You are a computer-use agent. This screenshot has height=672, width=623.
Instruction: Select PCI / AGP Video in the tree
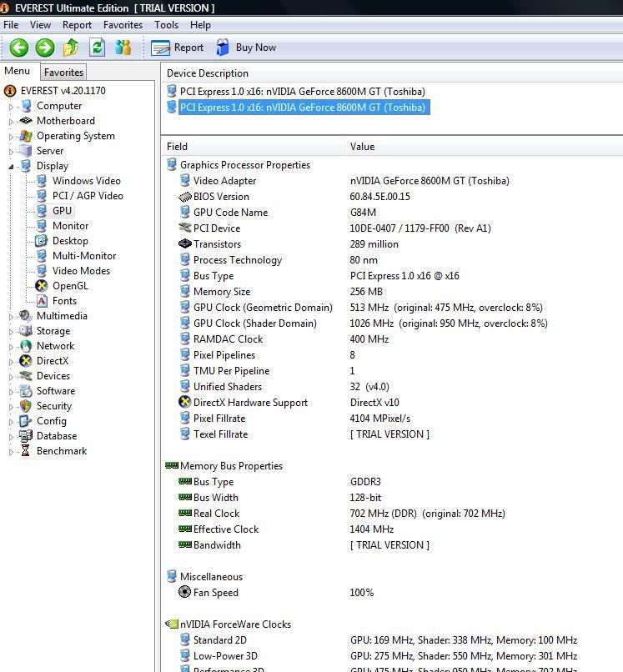pos(88,196)
